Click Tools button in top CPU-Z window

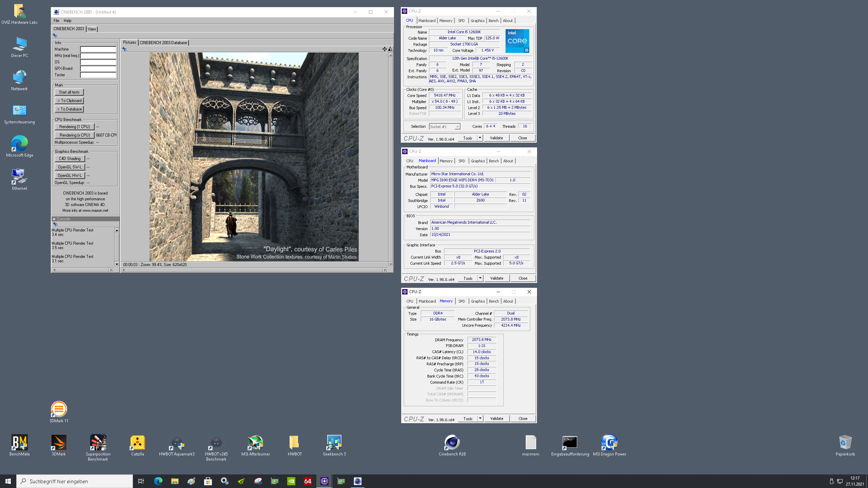coord(468,138)
